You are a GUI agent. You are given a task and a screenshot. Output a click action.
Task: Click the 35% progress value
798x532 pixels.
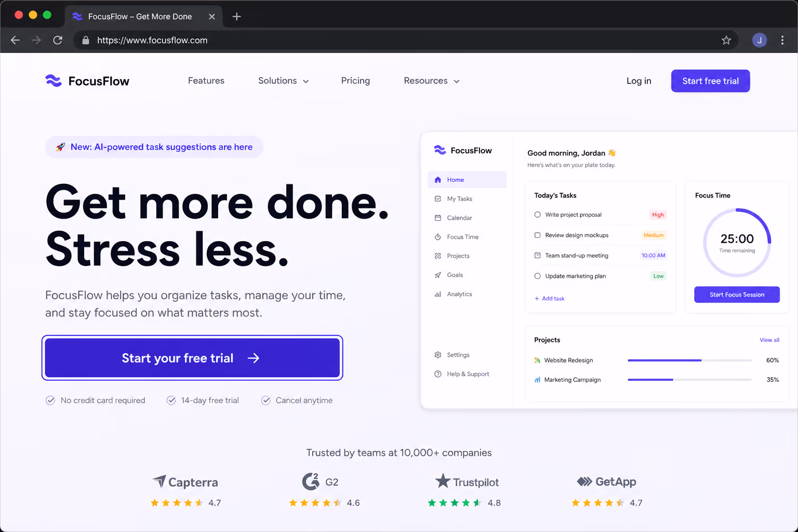point(773,380)
